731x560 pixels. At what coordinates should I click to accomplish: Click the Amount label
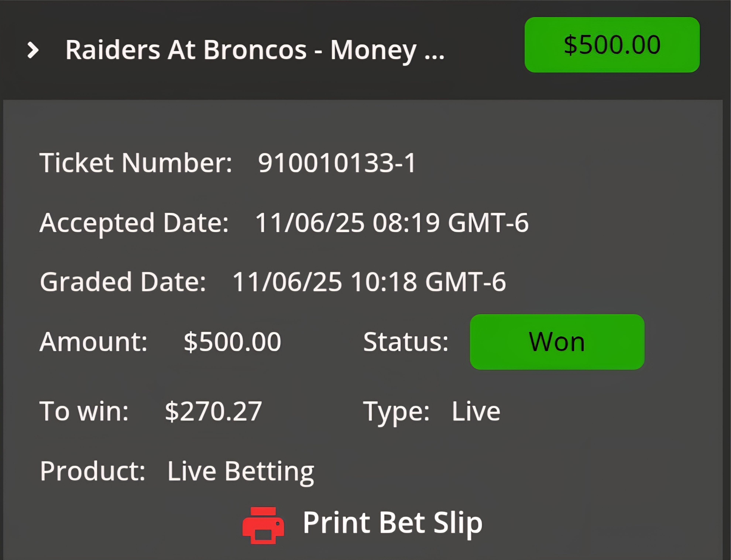coord(93,342)
